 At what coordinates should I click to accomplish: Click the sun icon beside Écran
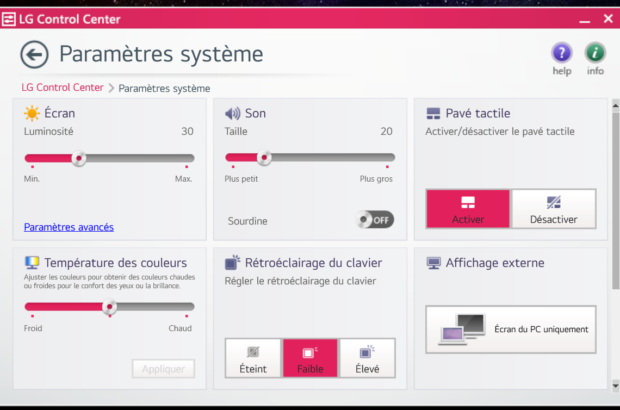(32, 114)
